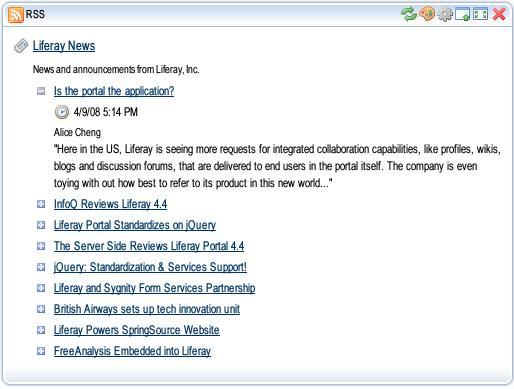The image size is (514, 389).
Task: Open The Server Side Reviews Liferay Portal link
Action: pyautogui.click(x=149, y=246)
